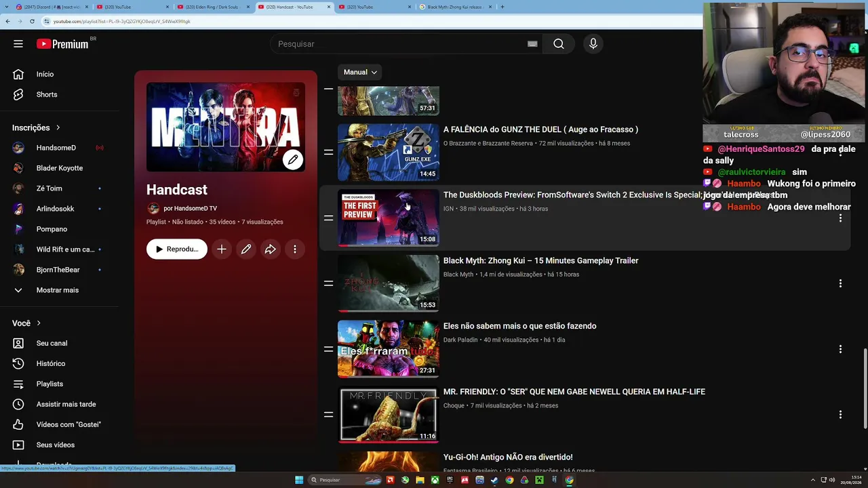Open 'Eles não sabem mais o que estão fazendo' title

click(519, 326)
